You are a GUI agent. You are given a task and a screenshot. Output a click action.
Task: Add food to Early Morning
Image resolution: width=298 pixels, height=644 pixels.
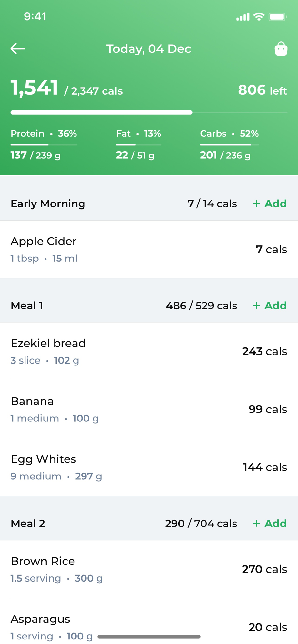coord(270,204)
